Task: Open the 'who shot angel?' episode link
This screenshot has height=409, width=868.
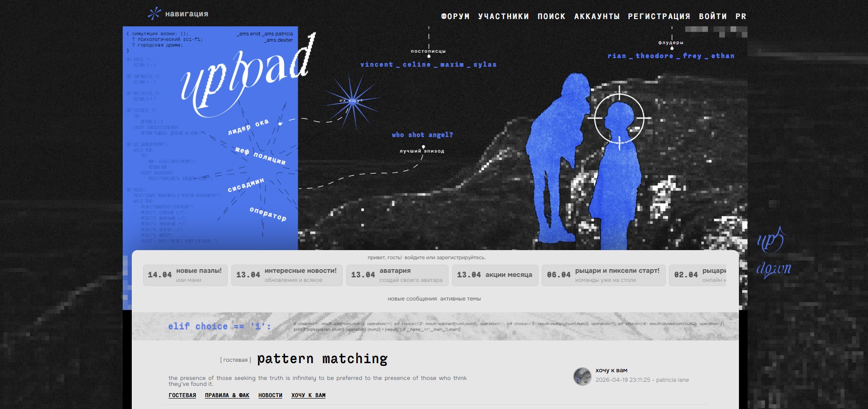Action: [422, 135]
